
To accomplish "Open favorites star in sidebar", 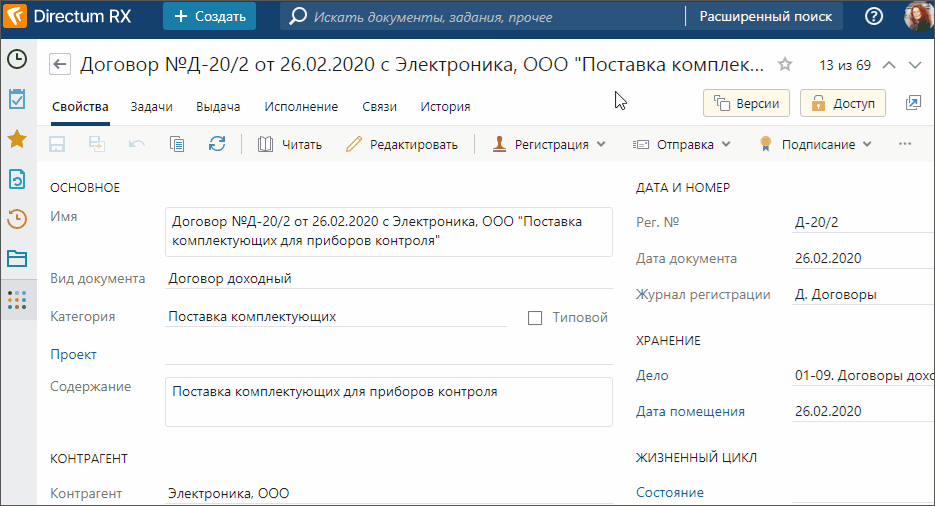I will coord(17,139).
